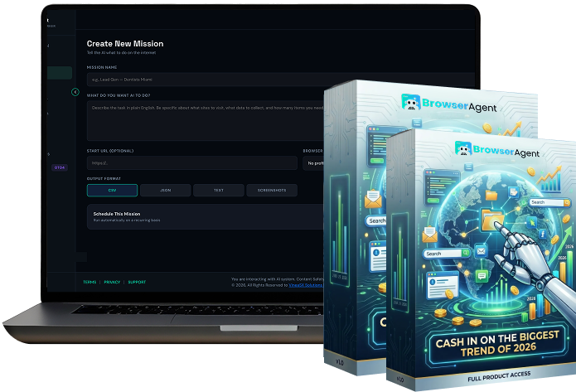Go to the Support footer link
Screen dimensions: 576x392
(137, 282)
